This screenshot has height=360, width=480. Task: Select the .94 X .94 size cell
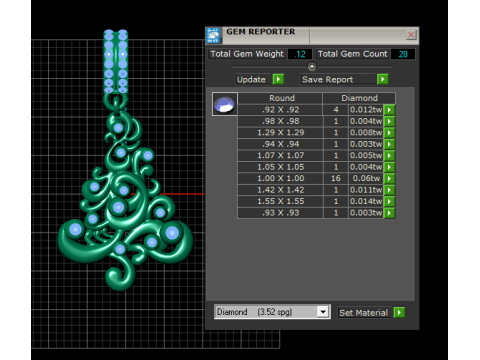(280, 144)
